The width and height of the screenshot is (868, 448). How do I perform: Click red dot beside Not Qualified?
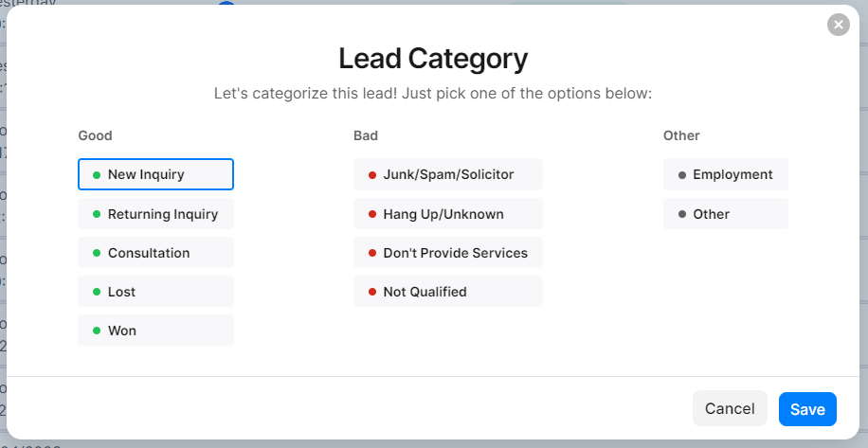[x=372, y=293]
